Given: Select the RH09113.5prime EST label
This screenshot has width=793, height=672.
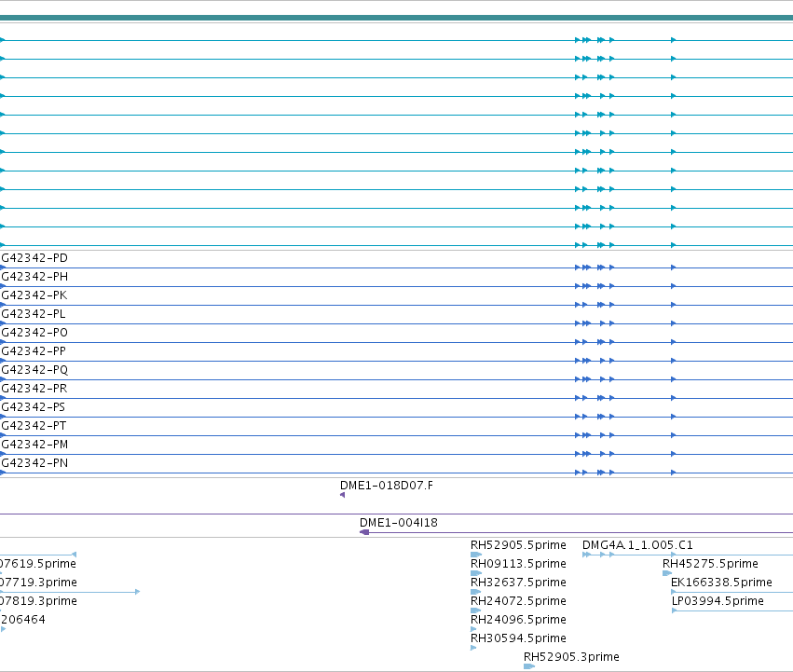Looking at the screenshot, I should (x=518, y=564).
